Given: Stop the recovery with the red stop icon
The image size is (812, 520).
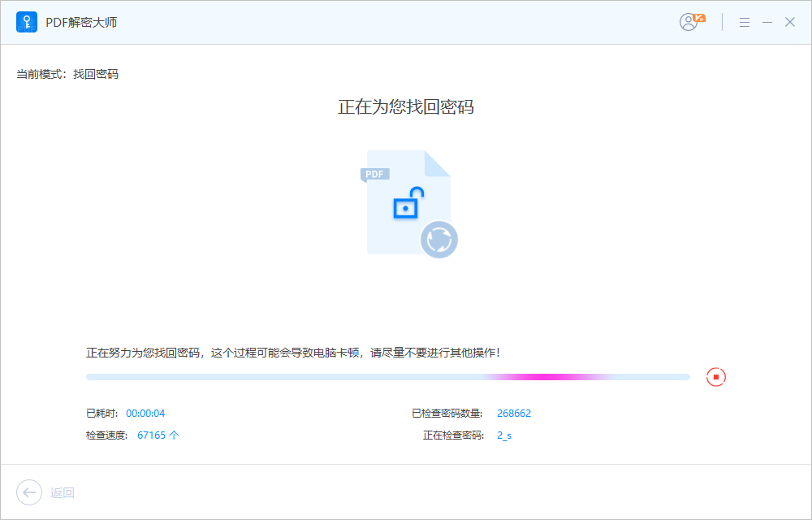Looking at the screenshot, I should coord(715,376).
